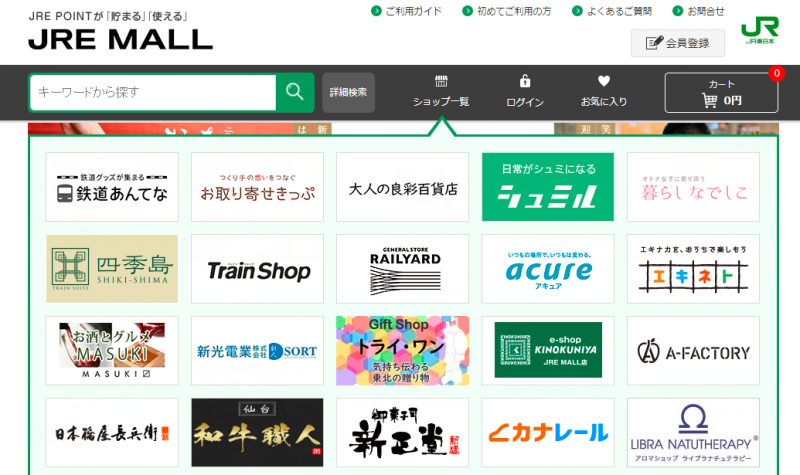
Task: Click the green magnifying glass search button
Action: click(x=295, y=92)
